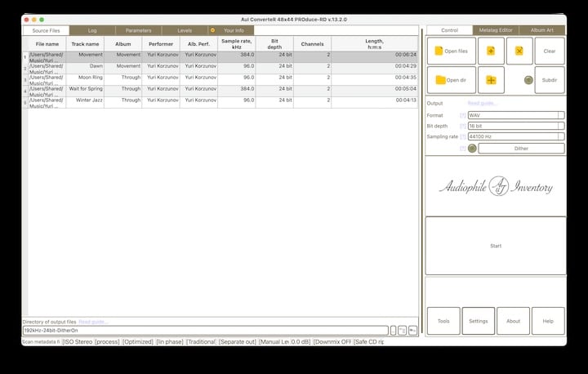This screenshot has width=588, height=374.
Task: Show help for the Sampling rate field
Action: click(x=463, y=136)
